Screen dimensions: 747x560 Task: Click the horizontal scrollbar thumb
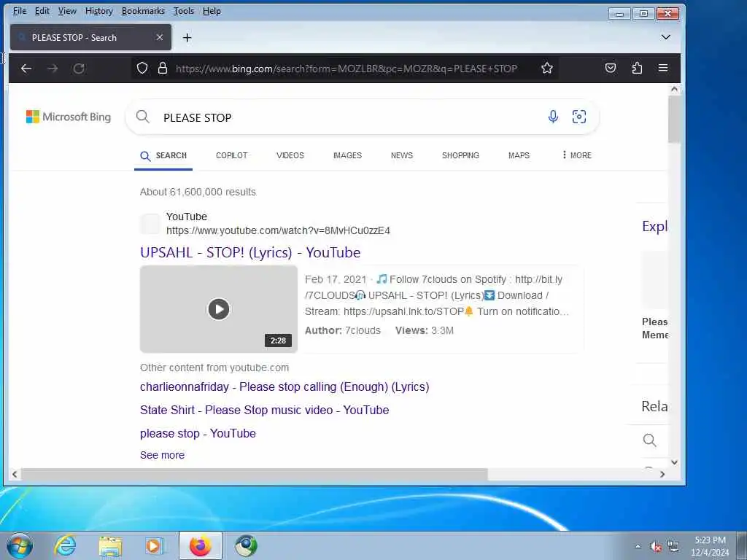pyautogui.click(x=255, y=474)
